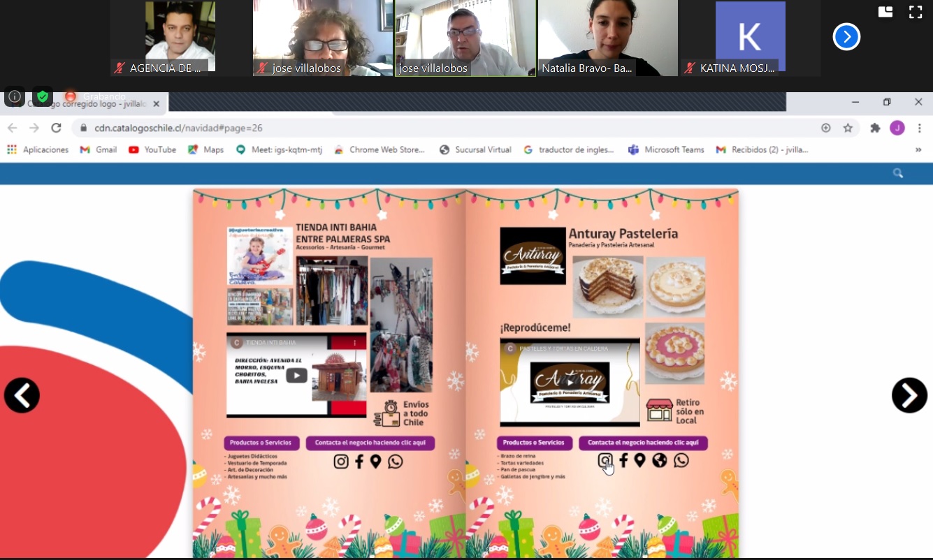Open the YouTube bookmark
The image size is (933, 560).
(x=152, y=149)
